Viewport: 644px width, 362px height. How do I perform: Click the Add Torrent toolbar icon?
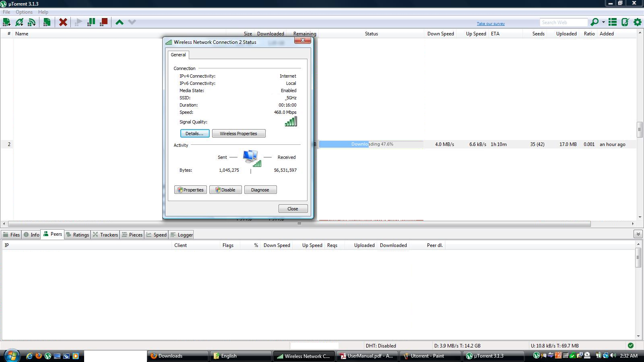7,23
